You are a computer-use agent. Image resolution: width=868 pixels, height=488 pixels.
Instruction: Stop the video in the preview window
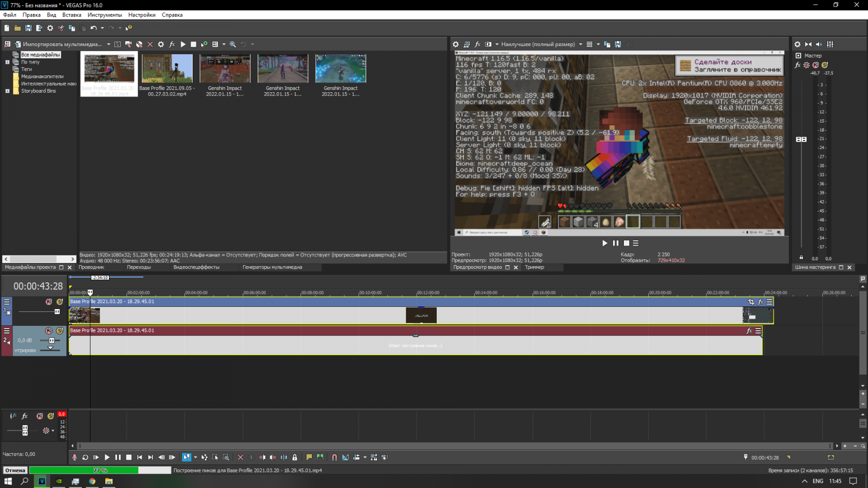(627, 243)
